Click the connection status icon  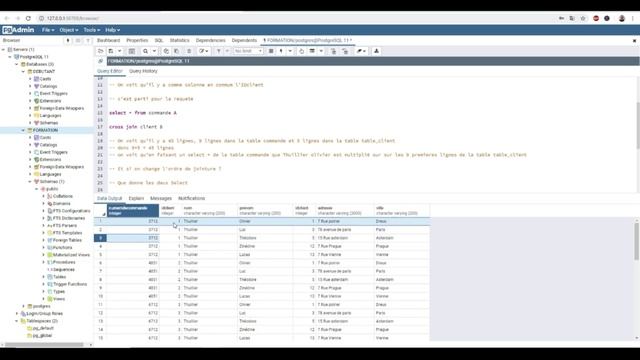100,61
